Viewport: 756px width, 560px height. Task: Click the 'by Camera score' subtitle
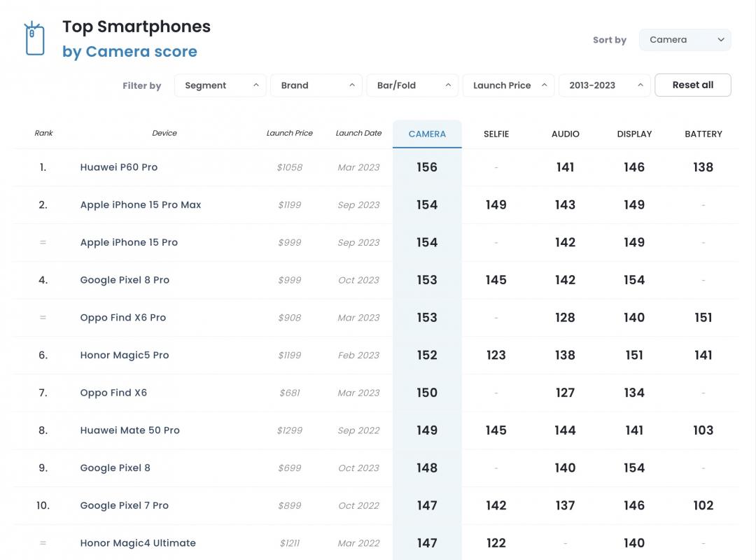coord(129,52)
